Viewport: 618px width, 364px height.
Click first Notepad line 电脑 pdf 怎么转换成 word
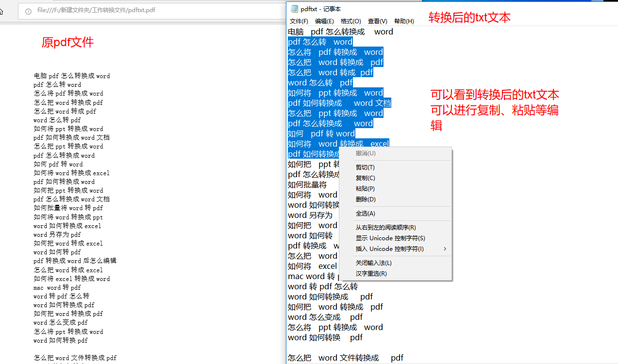pyautogui.click(x=340, y=32)
